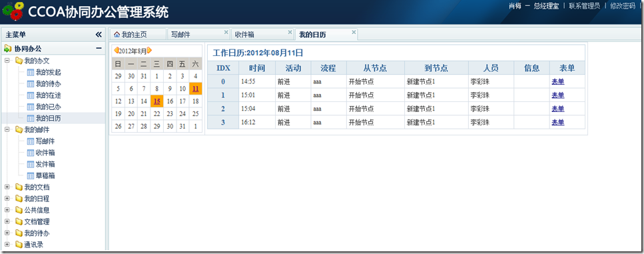
Task: Click the 流程 column header
Action: pos(328,68)
